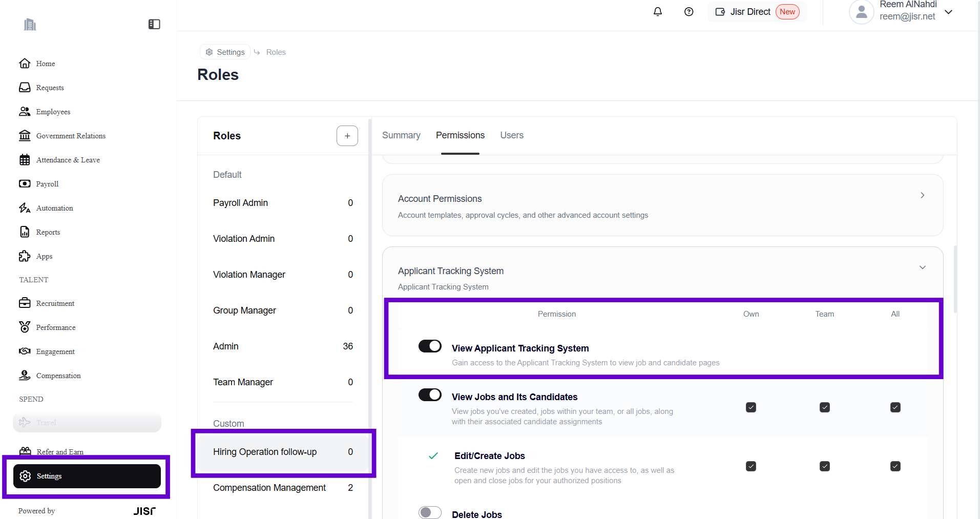Open Recruitment under Talent

click(55, 303)
